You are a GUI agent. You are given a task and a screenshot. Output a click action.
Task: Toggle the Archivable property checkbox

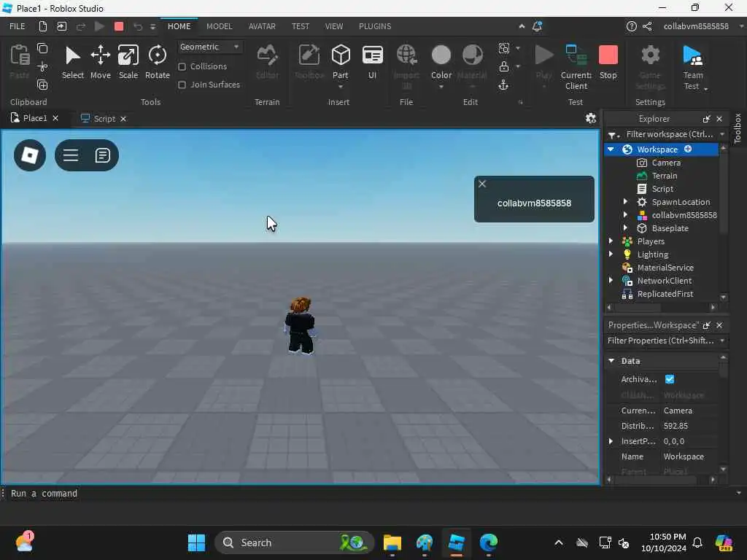(670, 379)
